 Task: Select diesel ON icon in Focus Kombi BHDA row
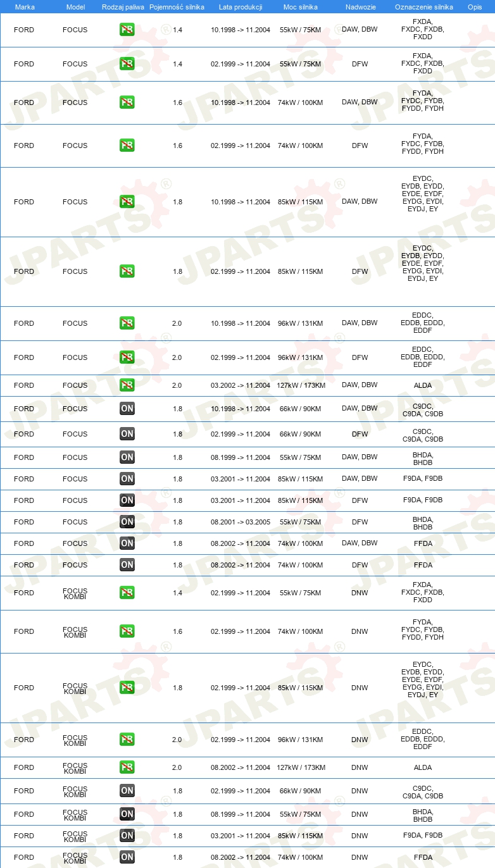click(x=127, y=814)
